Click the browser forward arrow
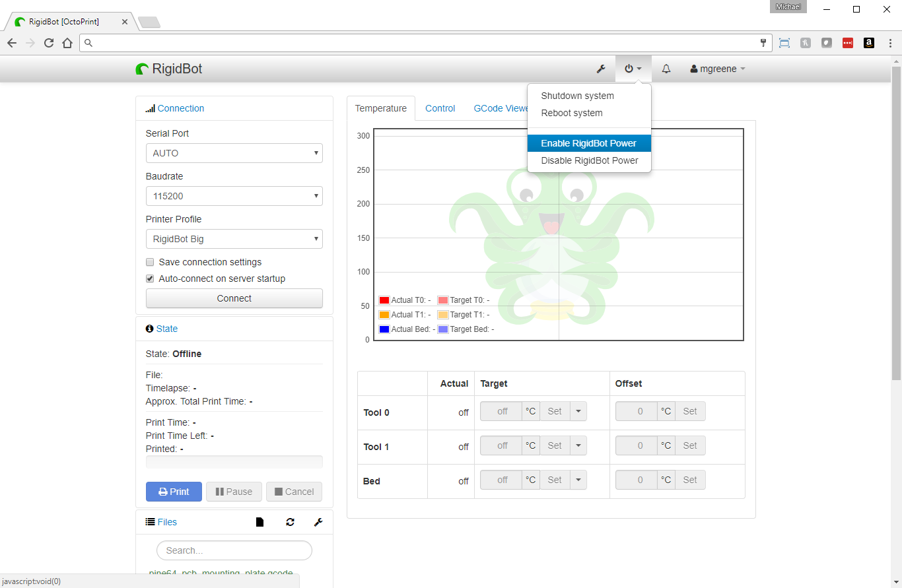Image resolution: width=902 pixels, height=588 pixels. click(x=30, y=43)
